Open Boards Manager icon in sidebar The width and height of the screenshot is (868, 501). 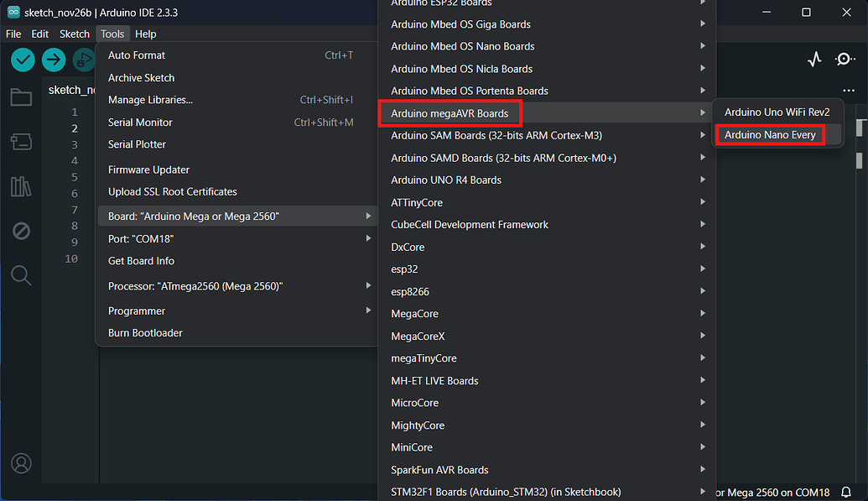tap(21, 142)
